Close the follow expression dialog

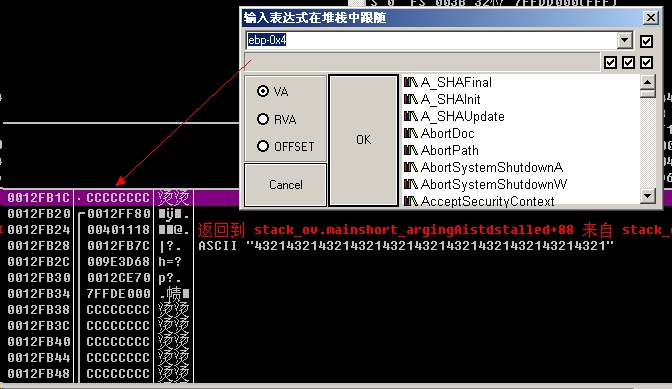coord(651,18)
